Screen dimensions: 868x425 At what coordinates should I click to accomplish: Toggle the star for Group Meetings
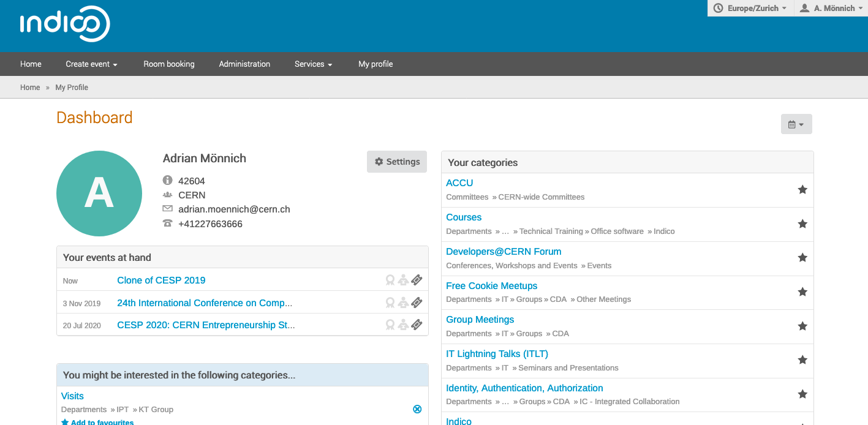[x=802, y=326]
